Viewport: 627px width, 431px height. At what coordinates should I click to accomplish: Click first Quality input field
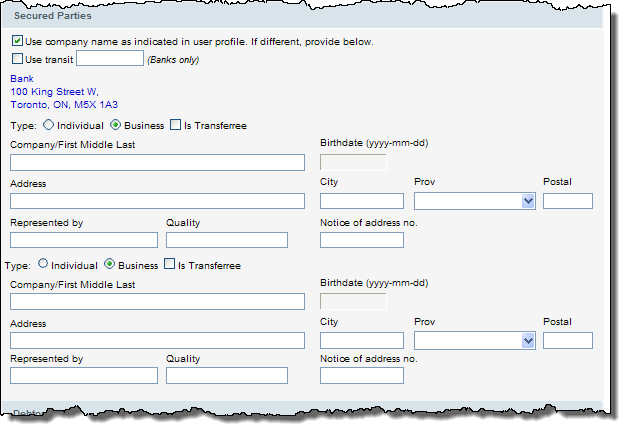pos(227,240)
